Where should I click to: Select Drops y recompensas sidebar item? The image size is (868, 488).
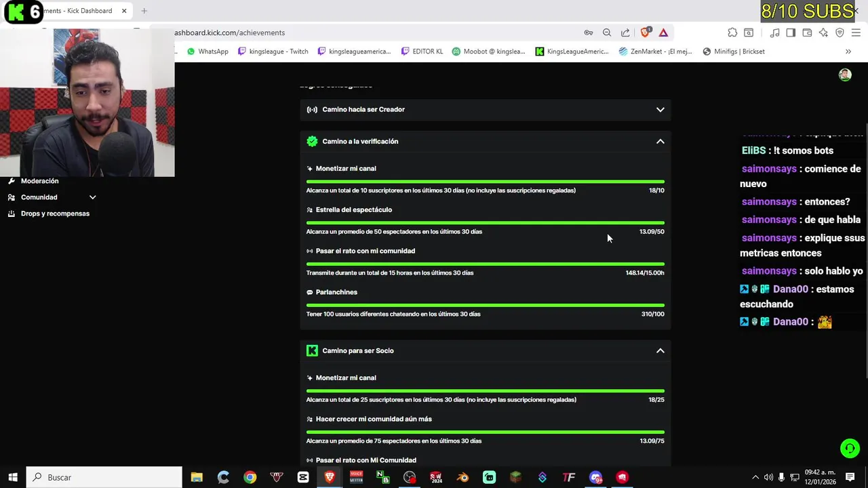coord(55,213)
